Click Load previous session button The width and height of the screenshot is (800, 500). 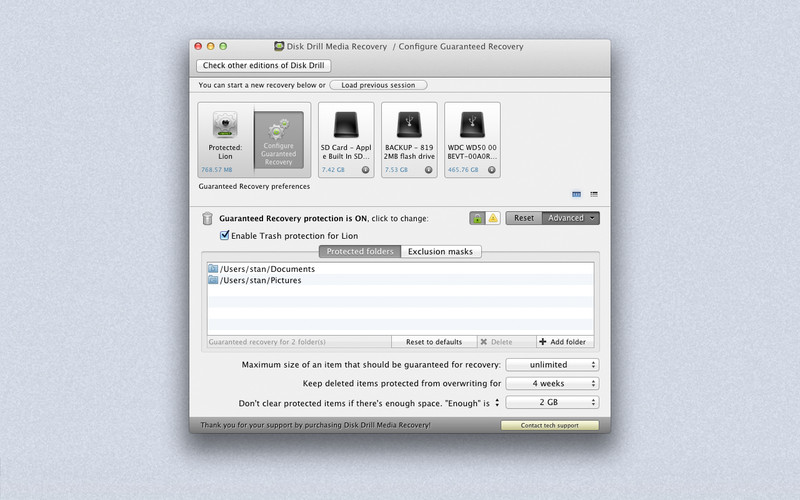(378, 85)
